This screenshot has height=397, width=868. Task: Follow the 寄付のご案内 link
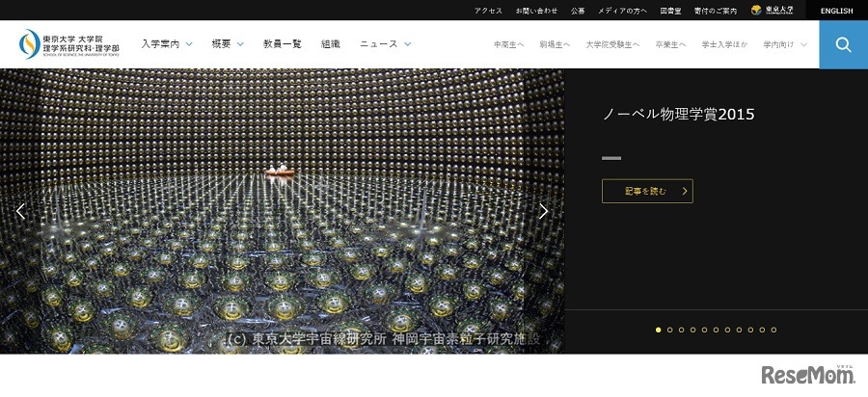click(x=716, y=11)
